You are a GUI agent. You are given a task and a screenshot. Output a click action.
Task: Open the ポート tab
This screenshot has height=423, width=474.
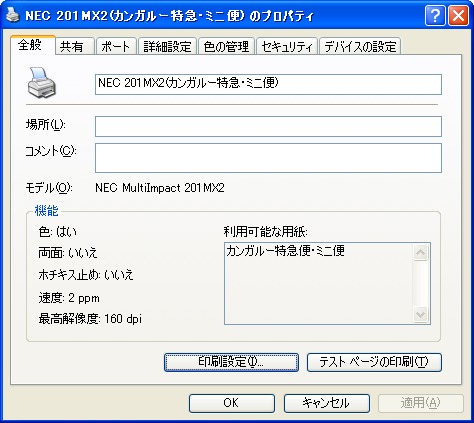116,46
